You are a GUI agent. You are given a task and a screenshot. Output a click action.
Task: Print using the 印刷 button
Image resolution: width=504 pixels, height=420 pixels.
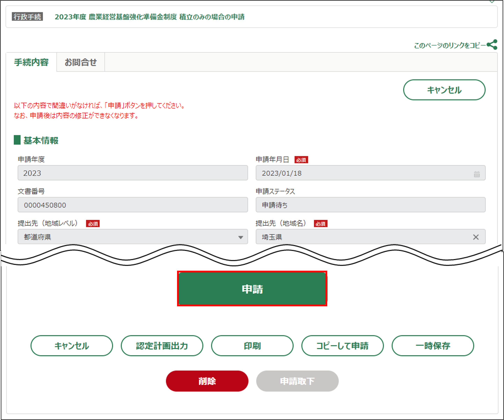click(x=252, y=346)
